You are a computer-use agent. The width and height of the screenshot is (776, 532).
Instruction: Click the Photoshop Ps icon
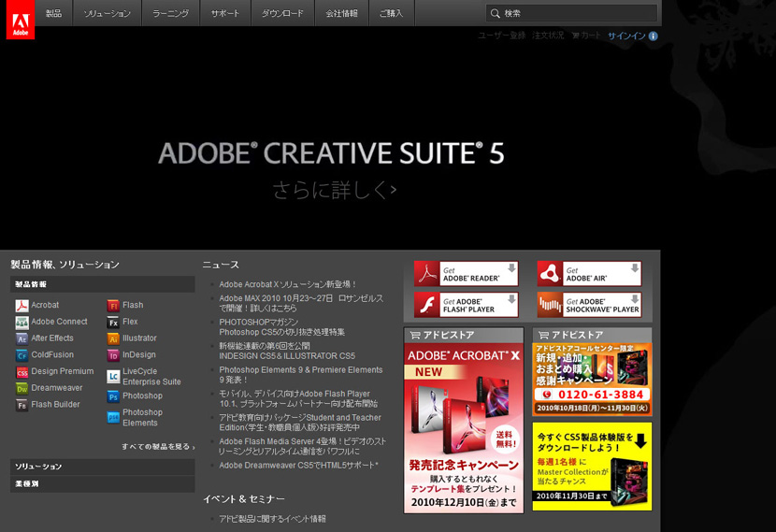(113, 397)
